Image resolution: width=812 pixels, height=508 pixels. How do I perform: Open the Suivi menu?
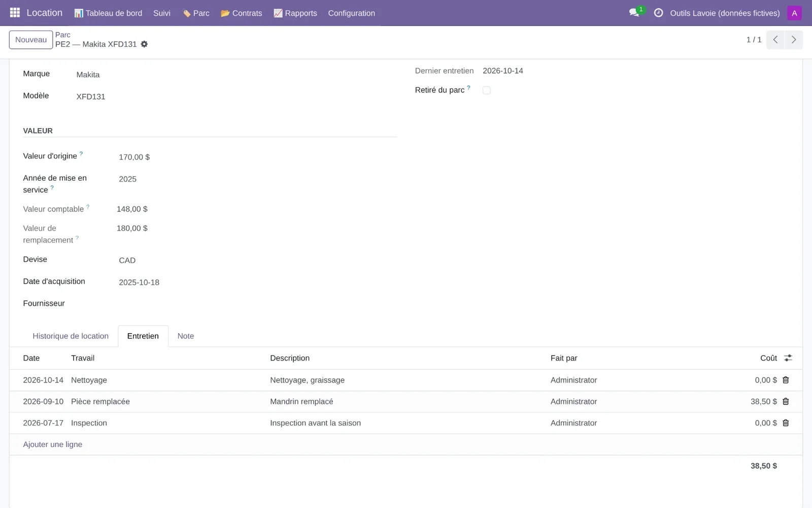click(162, 13)
